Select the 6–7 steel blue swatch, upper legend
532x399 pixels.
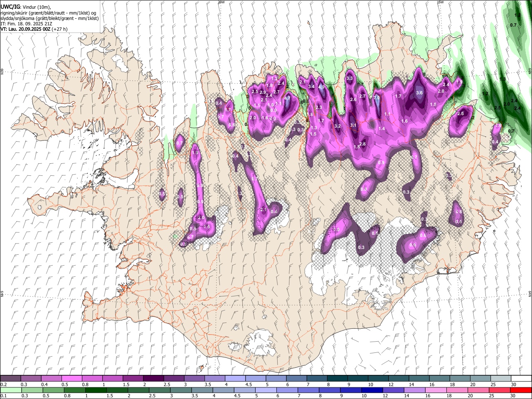296,379
